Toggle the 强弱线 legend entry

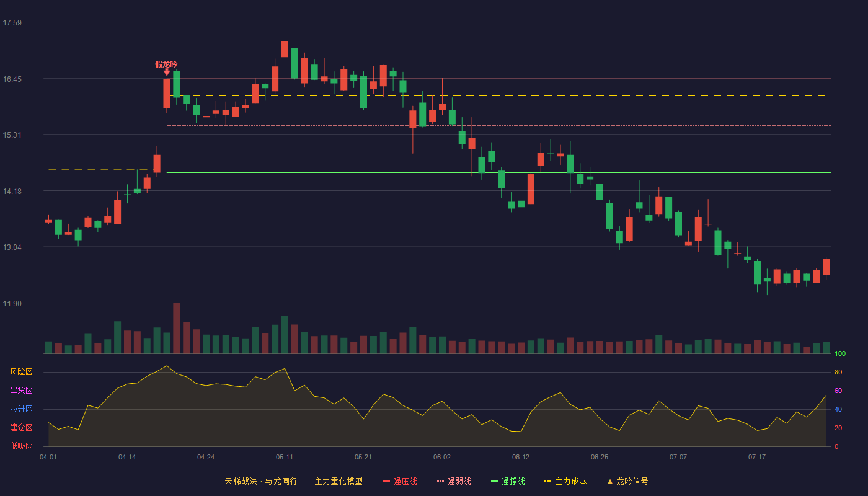[454, 481]
